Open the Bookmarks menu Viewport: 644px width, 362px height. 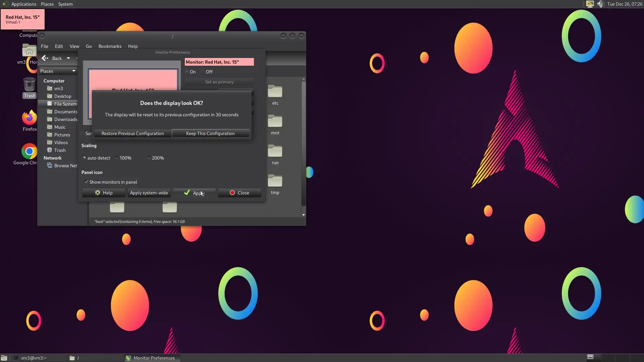(x=110, y=46)
